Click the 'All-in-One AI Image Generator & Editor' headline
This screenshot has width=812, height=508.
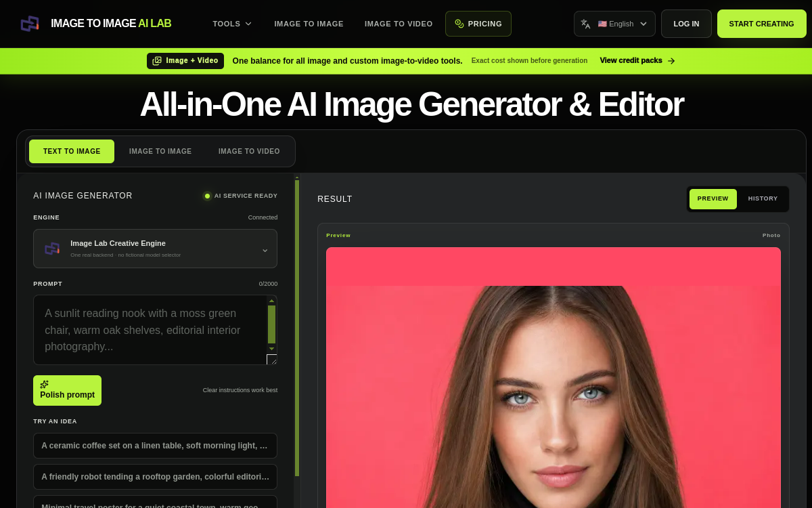tap(411, 104)
